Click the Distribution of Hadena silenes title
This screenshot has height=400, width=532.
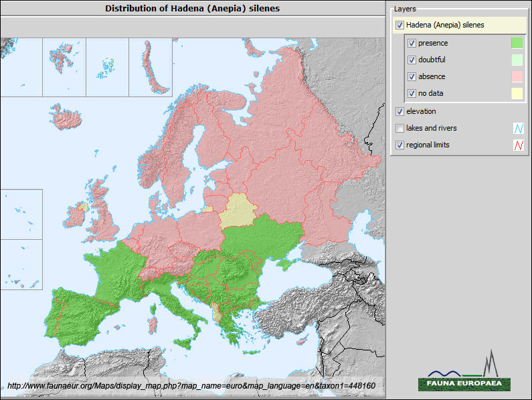click(x=193, y=8)
